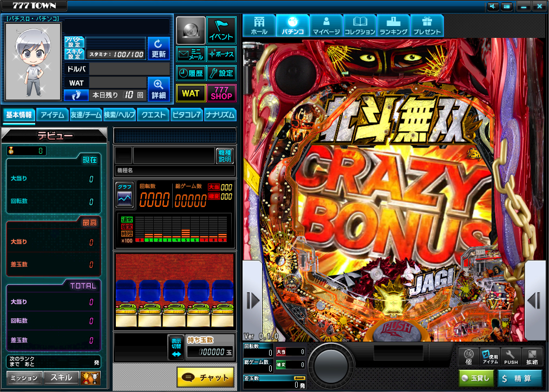Image resolution: width=549 pixels, height=392 pixels.
Task: Open 設定 settings with wrench icon
Action: coord(221,73)
